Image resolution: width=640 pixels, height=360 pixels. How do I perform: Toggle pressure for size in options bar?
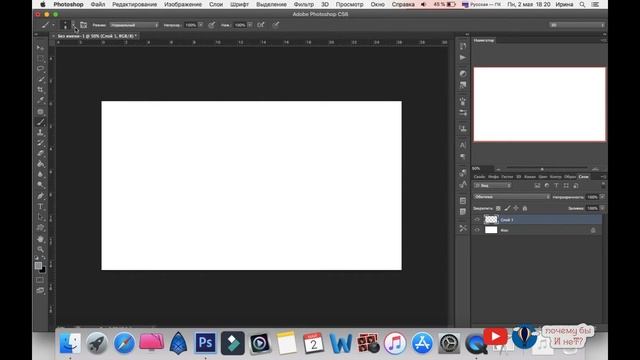pos(276,25)
